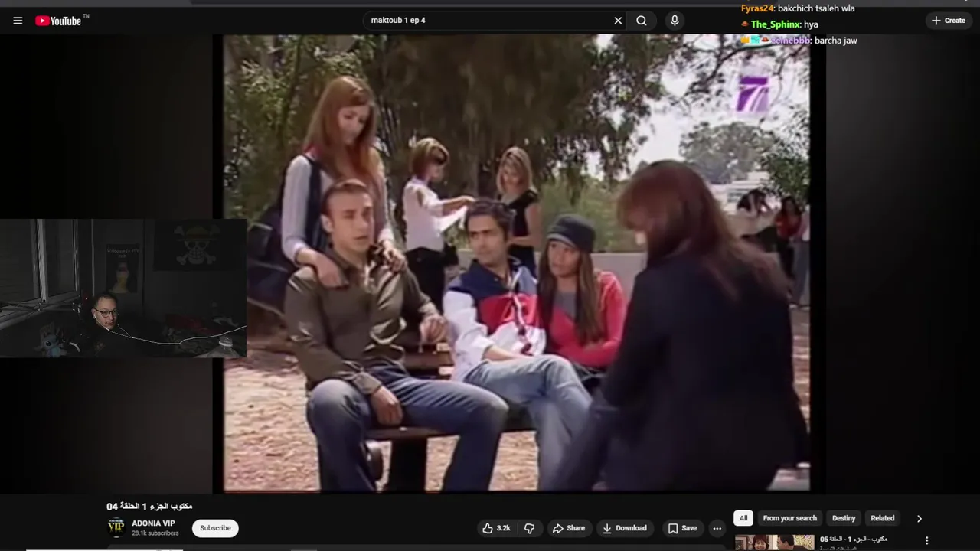
Task: Subscribe to ADONIA VIP channel
Action: pos(215,528)
